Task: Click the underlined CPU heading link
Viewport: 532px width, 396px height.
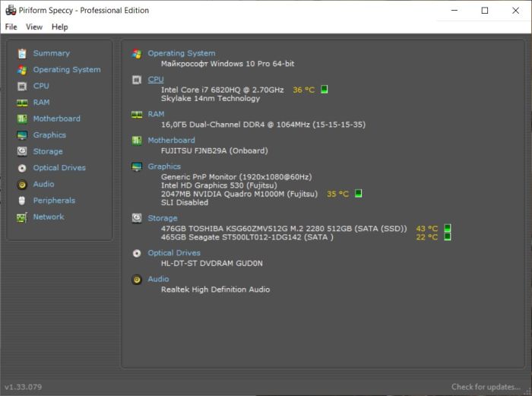Action: pyautogui.click(x=156, y=79)
